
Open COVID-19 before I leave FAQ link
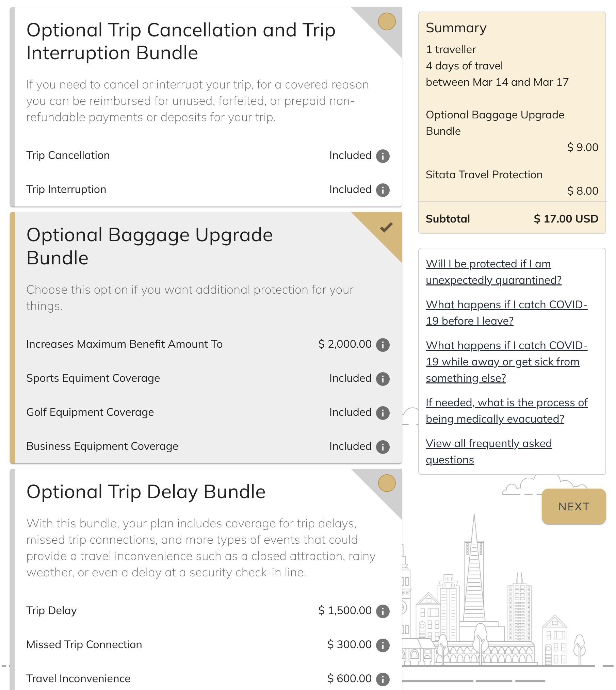point(506,313)
